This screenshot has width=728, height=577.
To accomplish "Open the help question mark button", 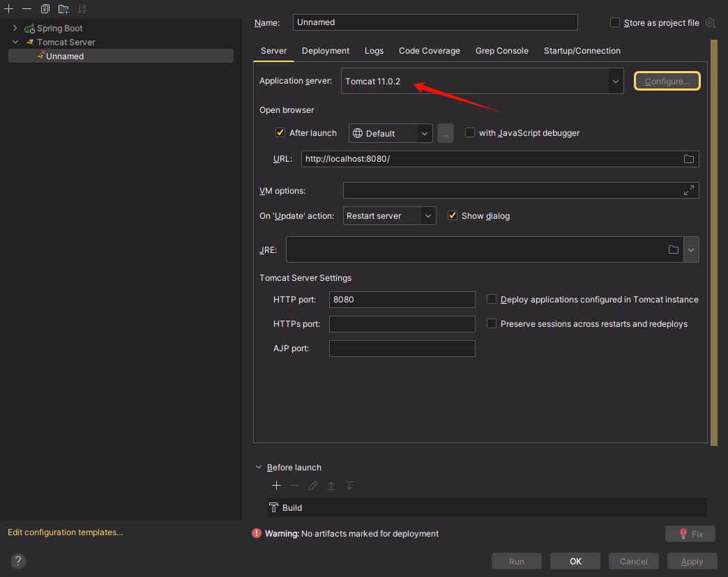I will coord(18,561).
